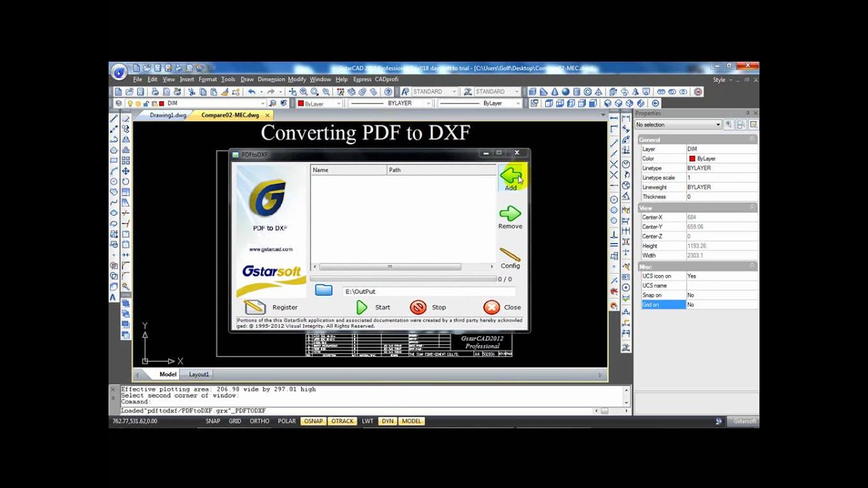The image size is (868, 488).
Task: Open the BYLAYER linetype dropdown in toolbar
Action: click(429, 104)
